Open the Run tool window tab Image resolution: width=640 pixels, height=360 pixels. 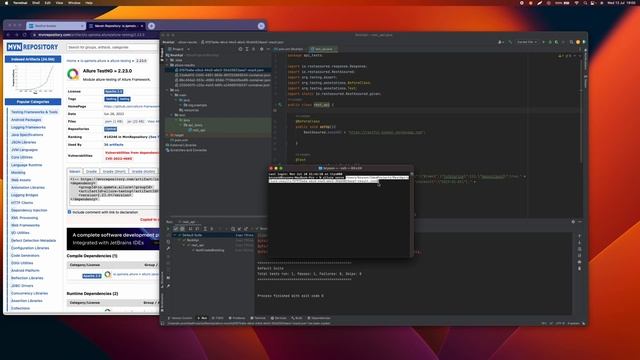pos(202,318)
